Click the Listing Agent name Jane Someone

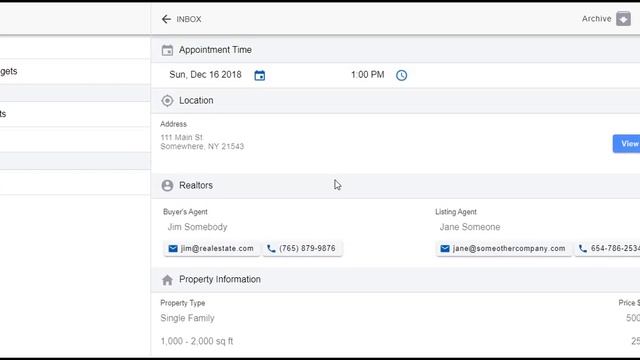pyautogui.click(x=470, y=227)
